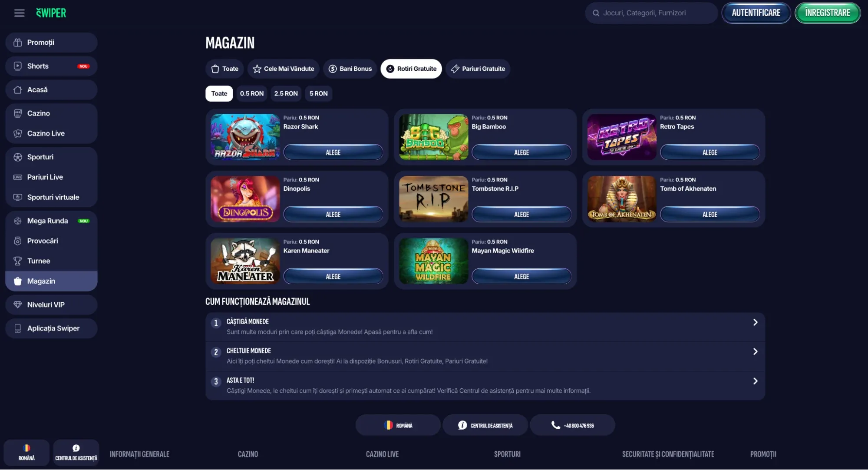Expand the Câștigă Monede section
The height and width of the screenshot is (470, 868).
click(x=485, y=327)
